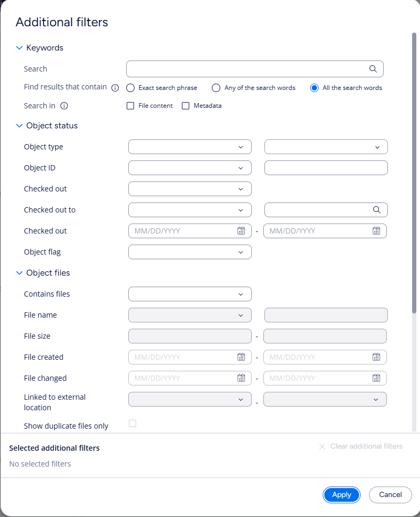
Task: Collapse the Object status section
Action: point(20,126)
